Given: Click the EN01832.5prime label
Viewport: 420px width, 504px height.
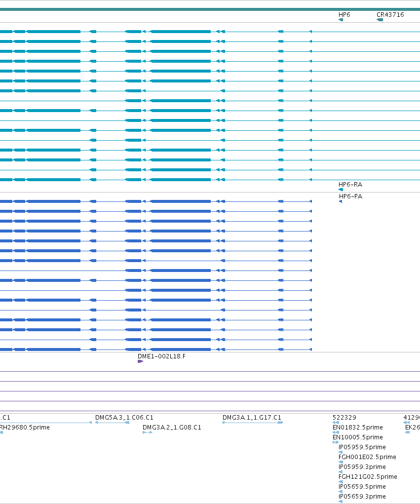Looking at the screenshot, I should coord(358,427).
